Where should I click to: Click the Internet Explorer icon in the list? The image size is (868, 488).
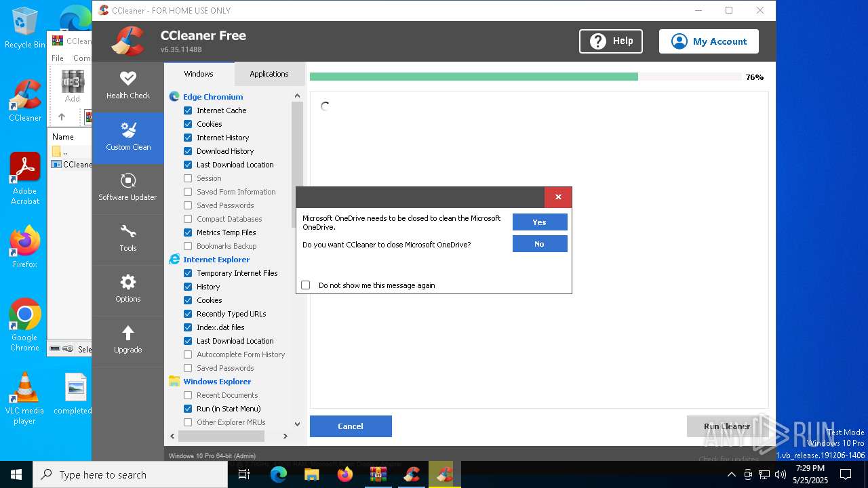[174, 260]
